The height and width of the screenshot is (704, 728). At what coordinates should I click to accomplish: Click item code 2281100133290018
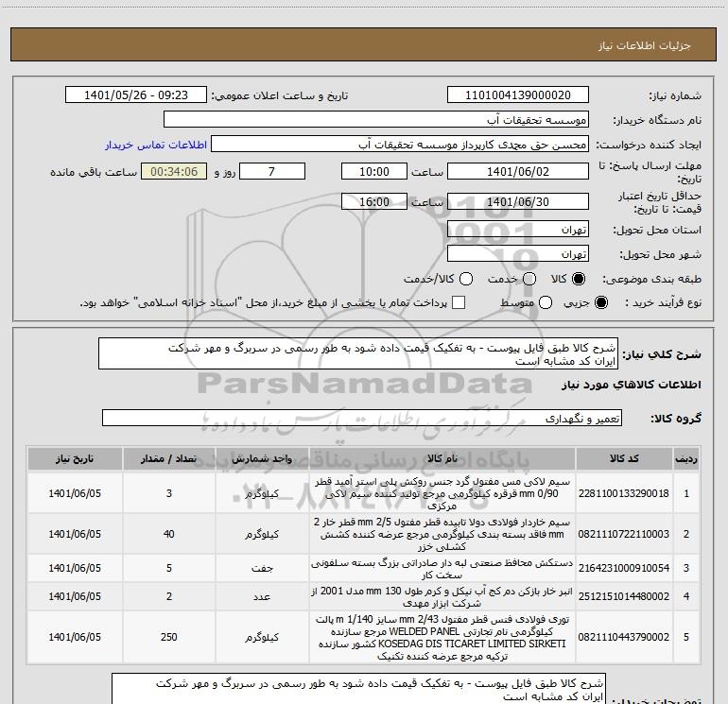[x=624, y=493]
